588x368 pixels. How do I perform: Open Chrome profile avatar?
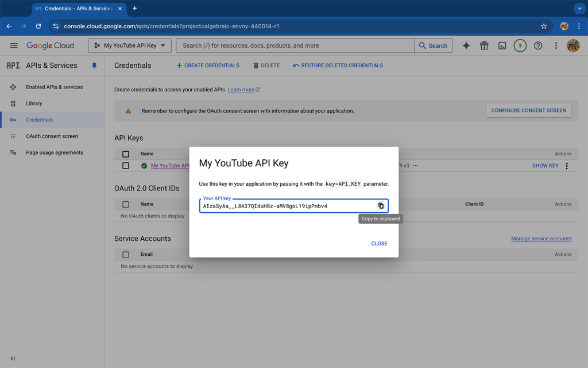[x=564, y=26]
